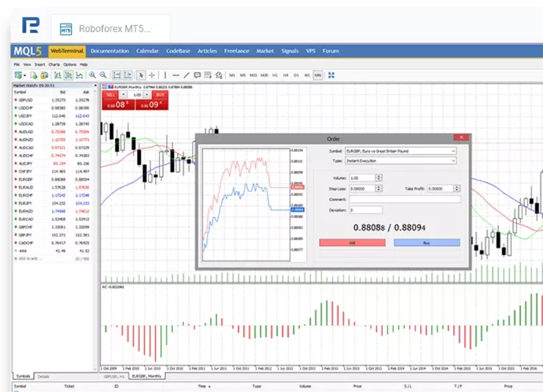Switch to line chart view

click(80, 75)
